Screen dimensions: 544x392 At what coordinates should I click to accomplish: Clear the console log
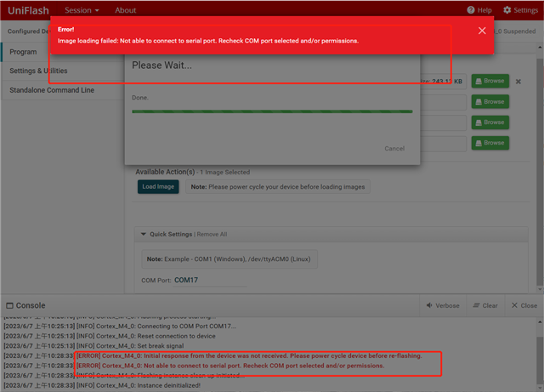485,305
